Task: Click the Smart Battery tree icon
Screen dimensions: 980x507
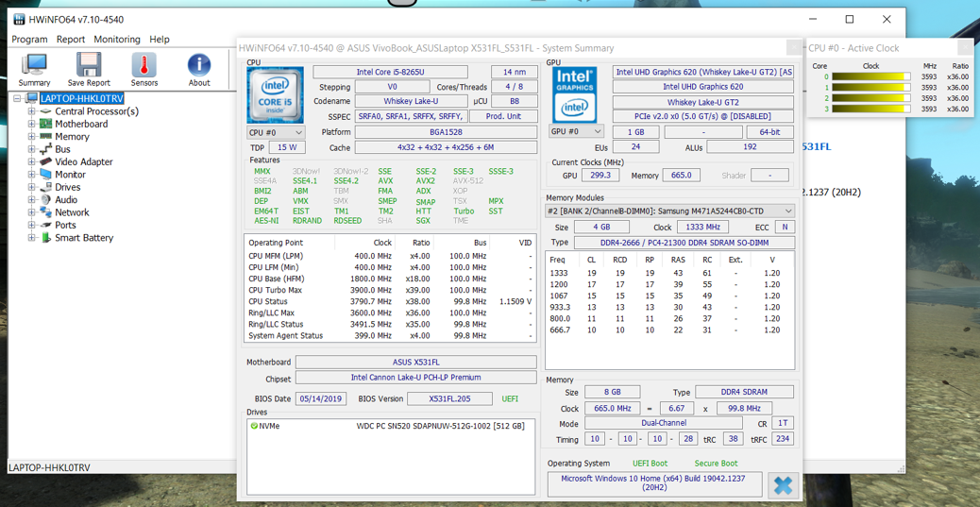Action: [x=45, y=238]
